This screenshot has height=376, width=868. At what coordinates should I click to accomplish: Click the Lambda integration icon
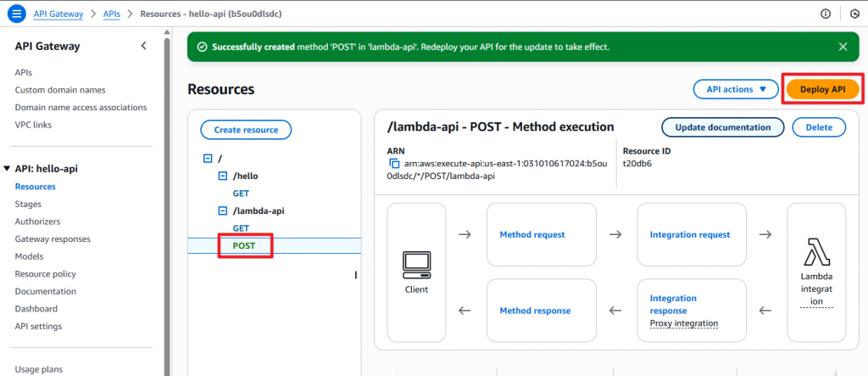coord(816,252)
